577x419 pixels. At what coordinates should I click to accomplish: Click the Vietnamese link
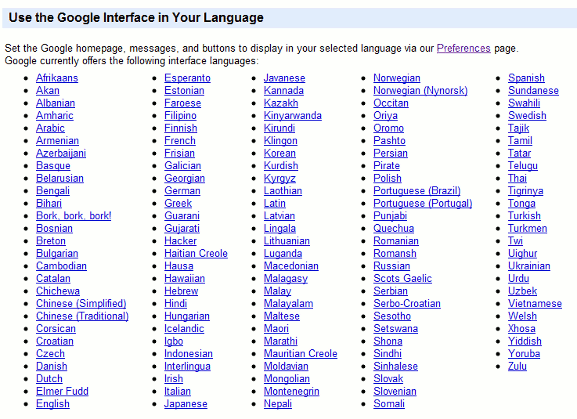tap(535, 303)
